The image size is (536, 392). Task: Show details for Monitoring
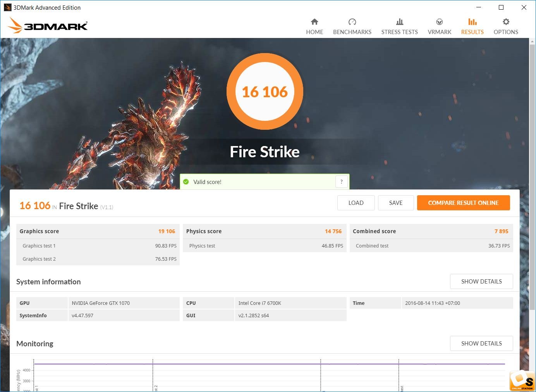click(481, 344)
